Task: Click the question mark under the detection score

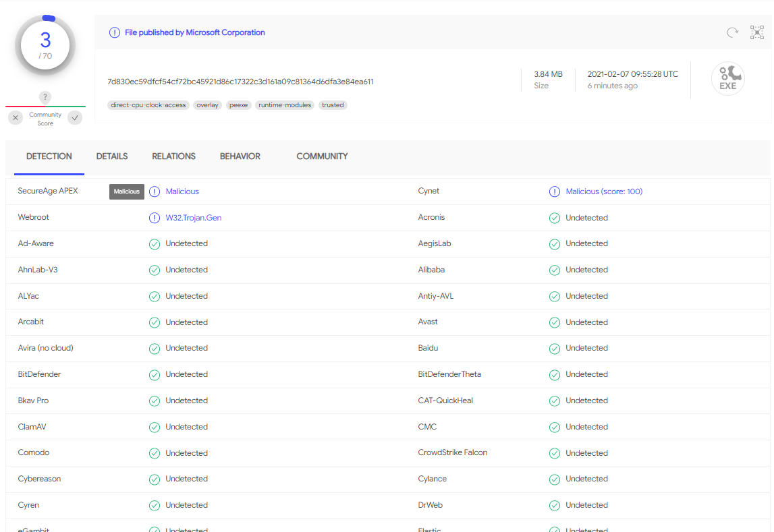Action: tap(45, 96)
